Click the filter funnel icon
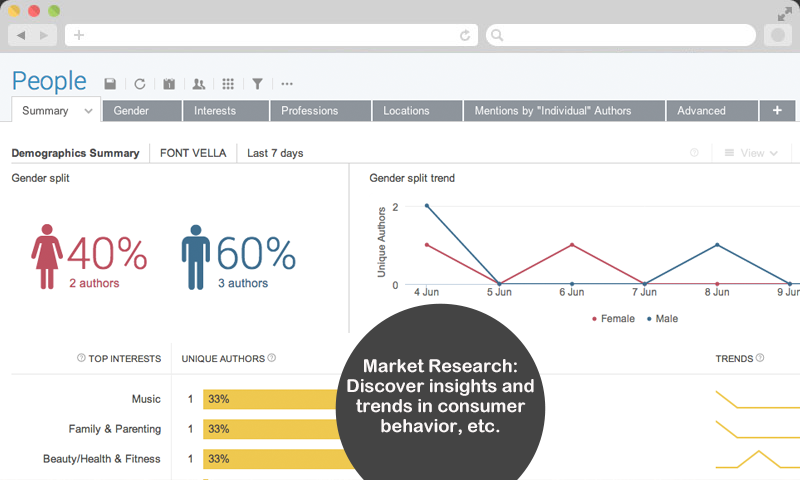Viewport: 800px width, 480px height. coord(258,84)
